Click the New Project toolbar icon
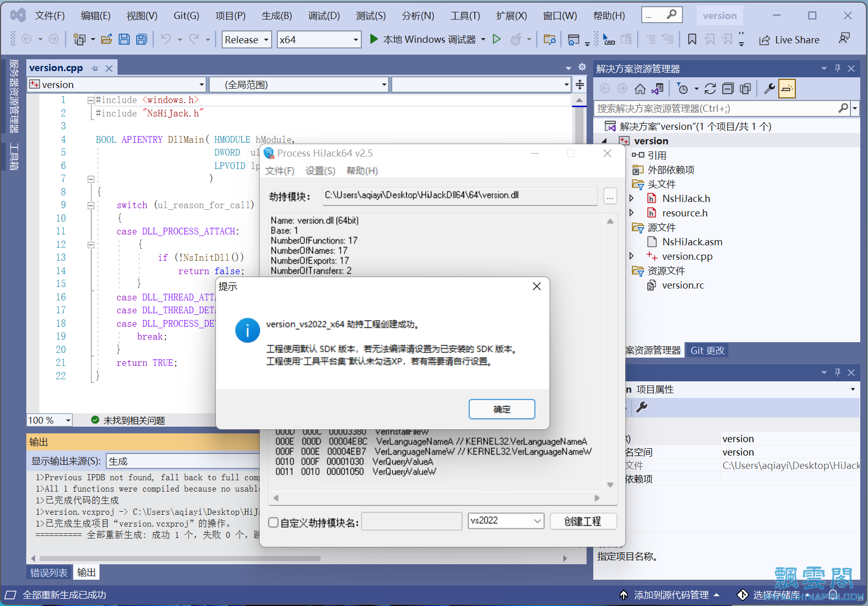The width and height of the screenshot is (868, 606). [x=79, y=39]
